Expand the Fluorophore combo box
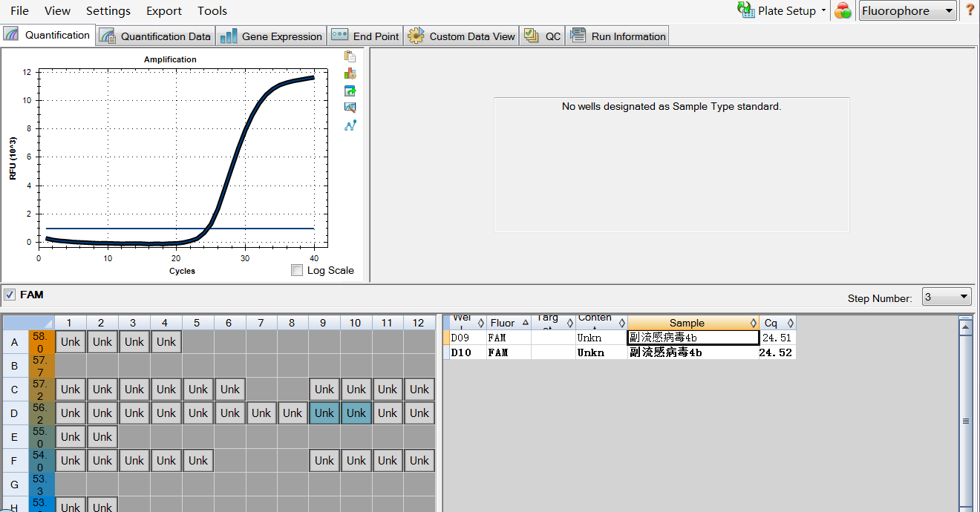The width and height of the screenshot is (980, 512). [908, 10]
